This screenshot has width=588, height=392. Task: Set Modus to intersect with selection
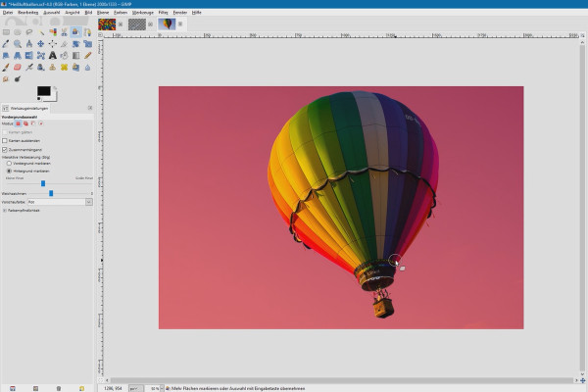point(41,123)
